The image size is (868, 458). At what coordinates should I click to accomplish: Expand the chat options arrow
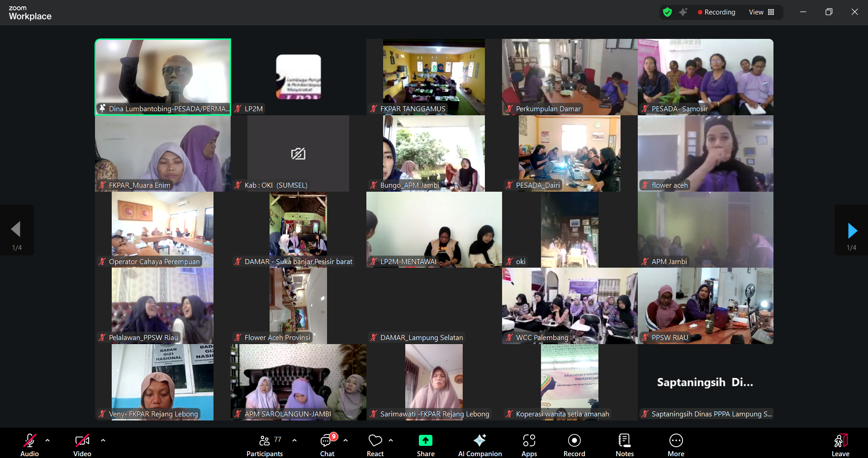346,440
